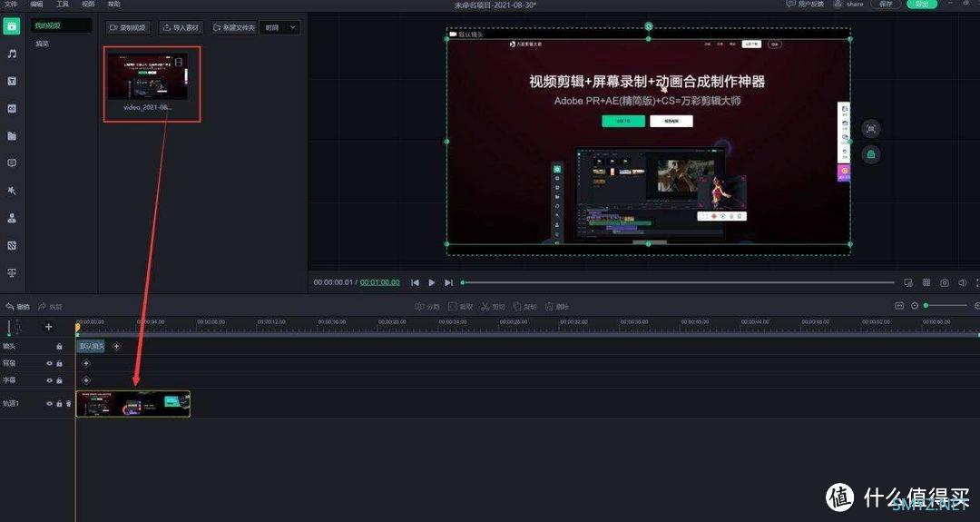Viewport: 980px width, 522px height.
Task: Click the timeline zoom slider
Action: [946, 306]
